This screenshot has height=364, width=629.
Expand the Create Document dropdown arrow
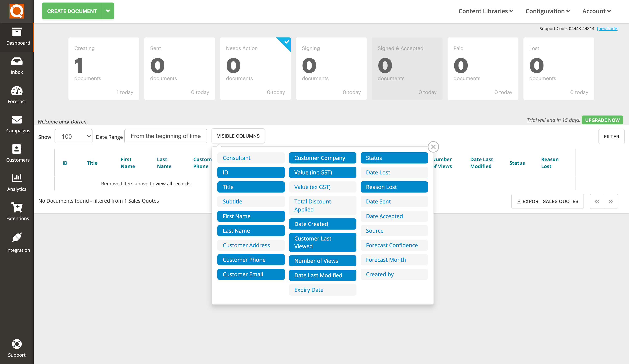(x=108, y=11)
